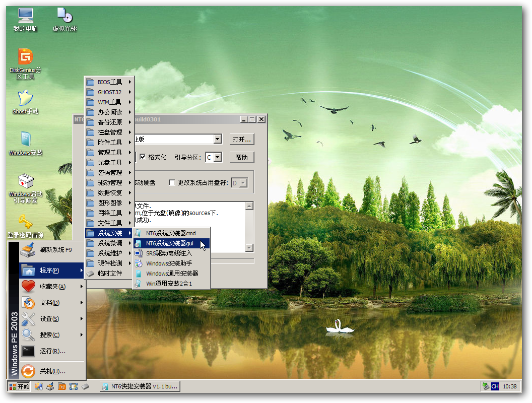Click the magnifier 搜索 icon in Start menu

pos(28,335)
